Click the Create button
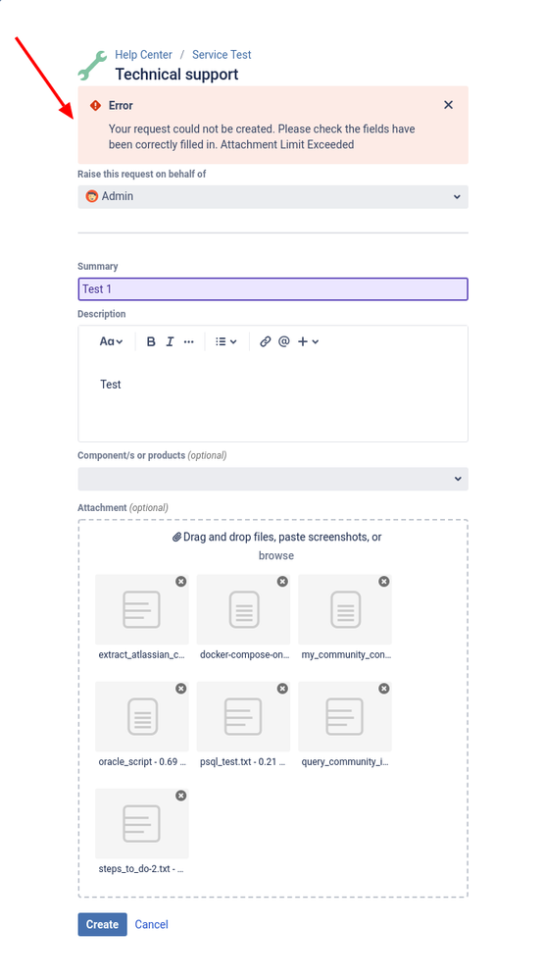 point(103,924)
